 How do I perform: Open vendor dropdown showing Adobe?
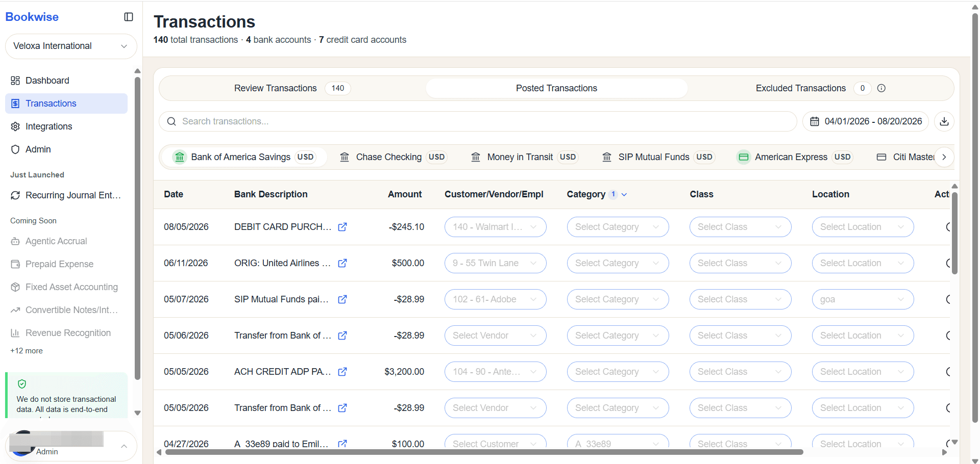(x=495, y=299)
